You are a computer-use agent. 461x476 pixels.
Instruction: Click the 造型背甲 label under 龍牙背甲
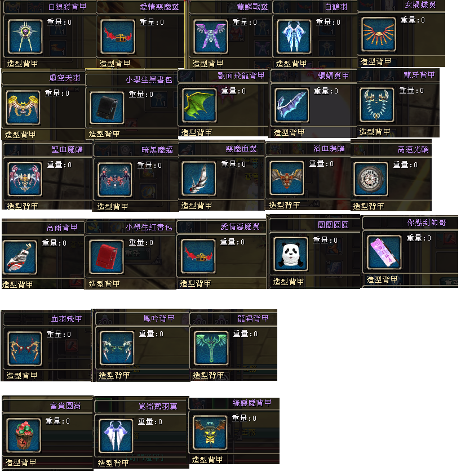(x=375, y=132)
